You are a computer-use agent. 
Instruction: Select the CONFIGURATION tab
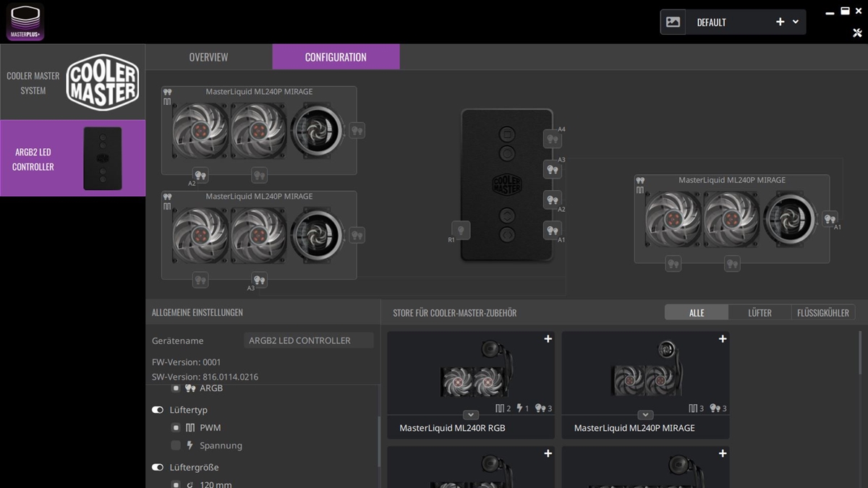coord(336,57)
